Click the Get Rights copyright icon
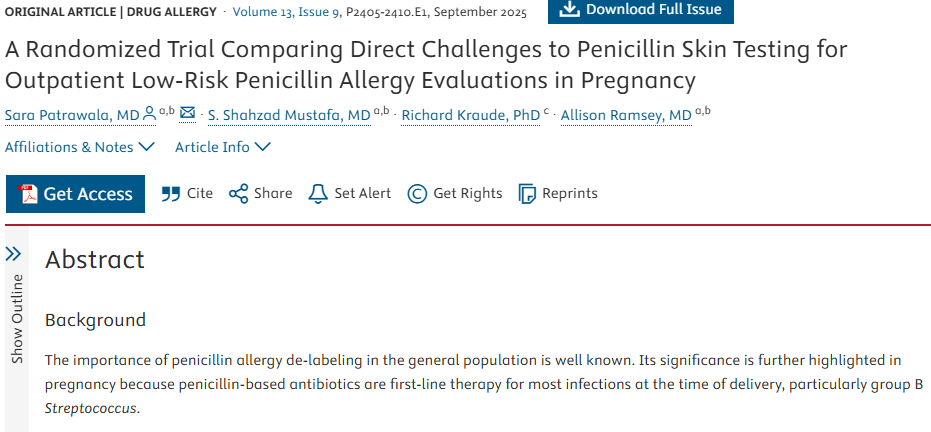The width and height of the screenshot is (931, 432). pos(417,193)
